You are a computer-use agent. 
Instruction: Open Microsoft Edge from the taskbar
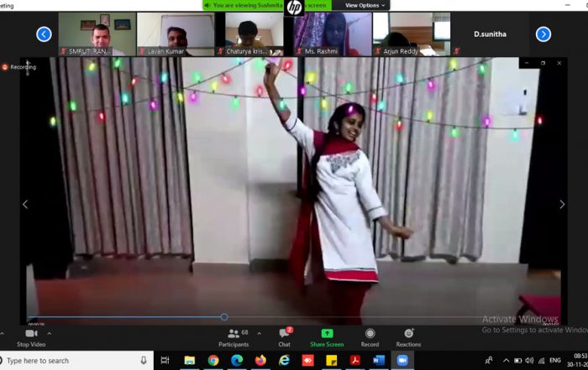point(237,360)
